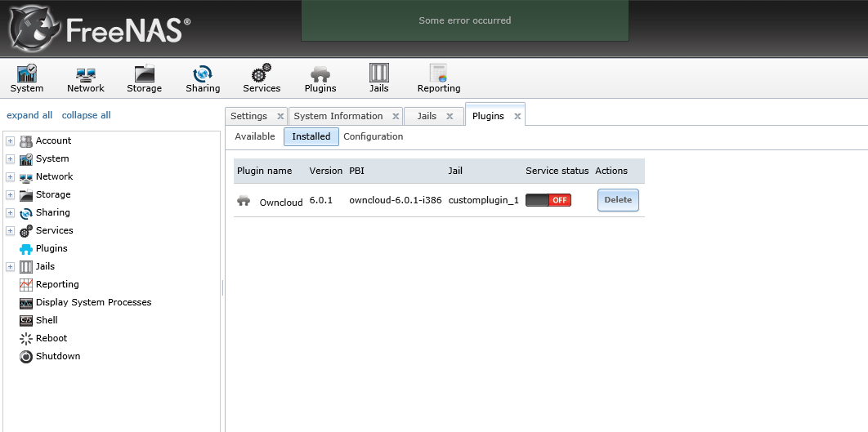Open Sharing from the top toolbar
This screenshot has height=432, width=868.
point(203,78)
